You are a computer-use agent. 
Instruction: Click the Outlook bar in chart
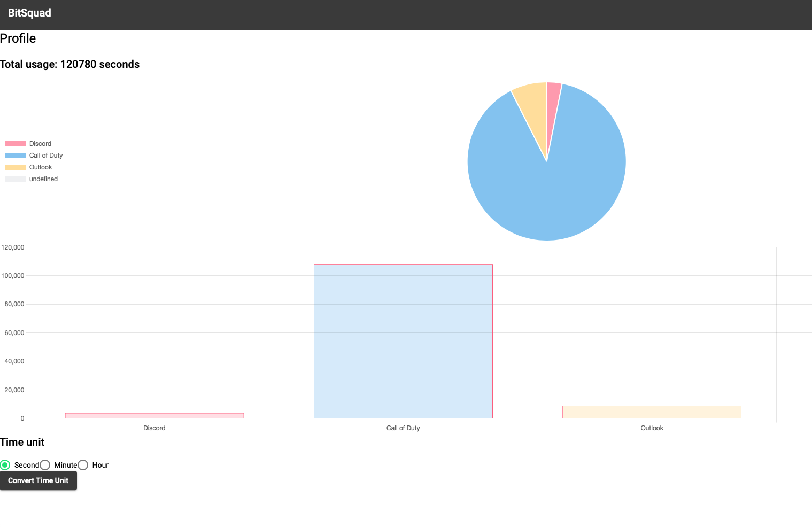click(652, 412)
